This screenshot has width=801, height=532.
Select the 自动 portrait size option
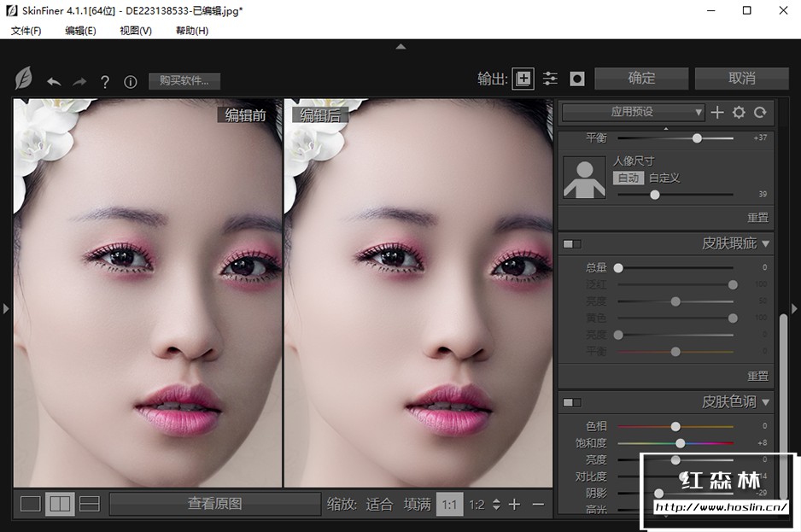click(x=629, y=178)
